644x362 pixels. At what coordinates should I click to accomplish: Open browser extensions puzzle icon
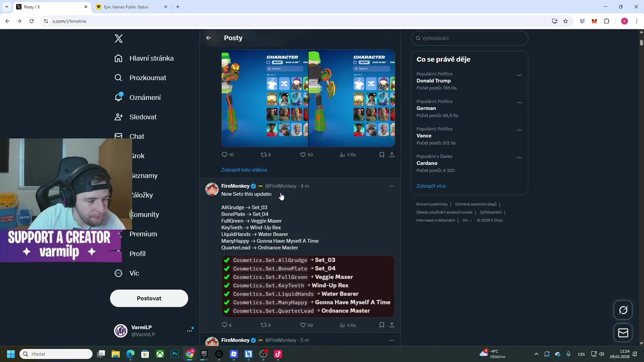click(607, 21)
